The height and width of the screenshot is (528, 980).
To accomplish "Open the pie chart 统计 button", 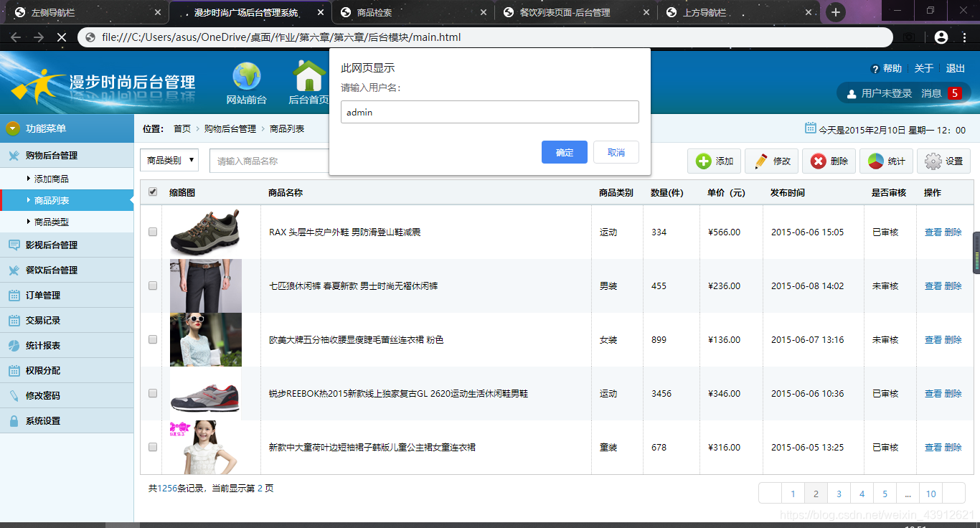I will (887, 161).
